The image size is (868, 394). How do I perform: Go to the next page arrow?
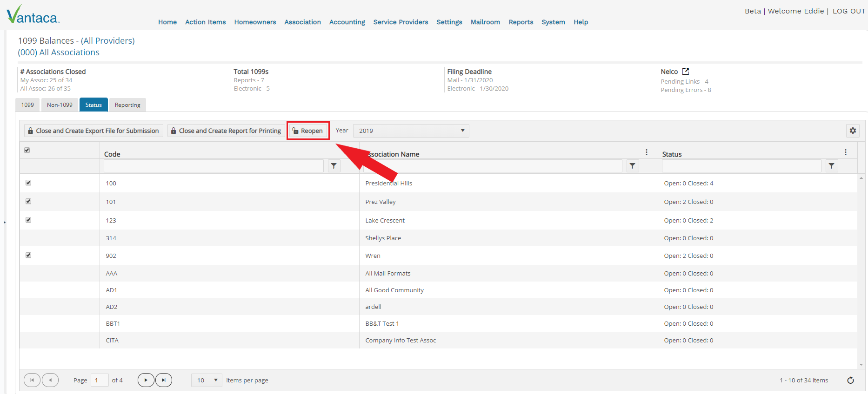(146, 380)
